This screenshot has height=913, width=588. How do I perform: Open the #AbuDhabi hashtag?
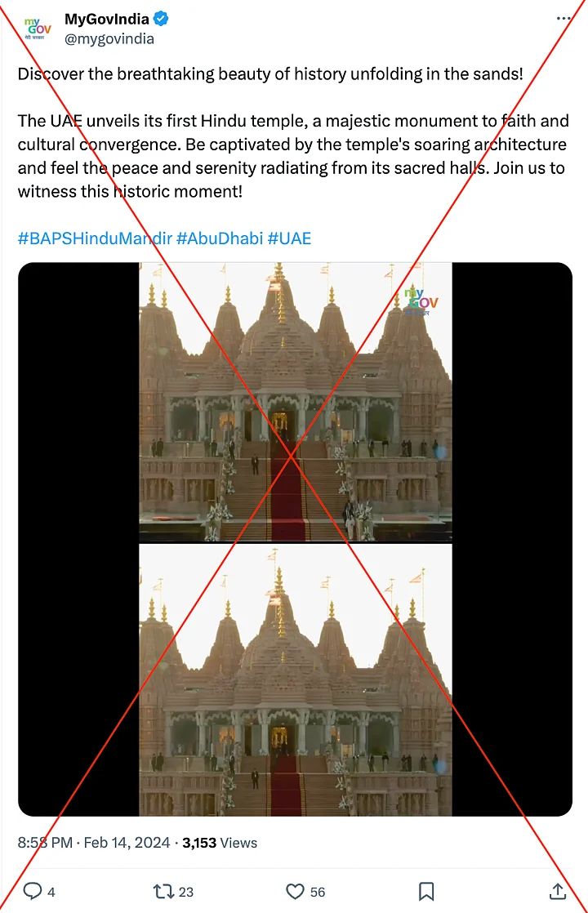pyautogui.click(x=220, y=238)
